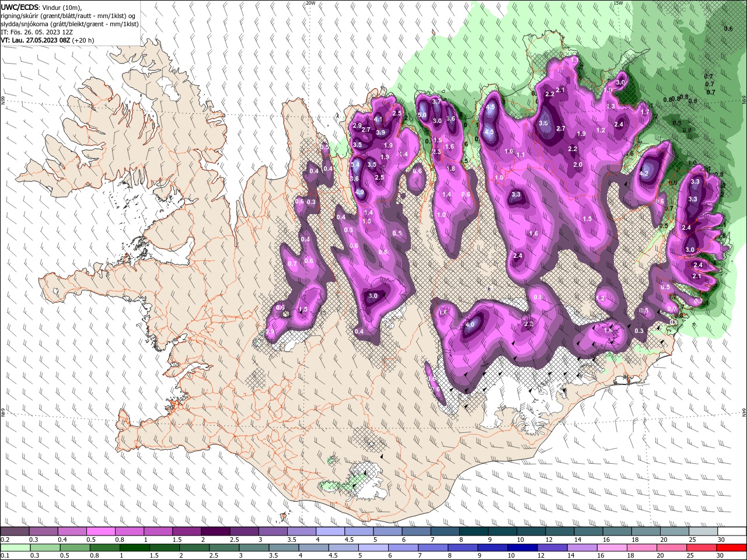The height and width of the screenshot is (560, 747).
Task: Pick rain legend swatch between 10 and 12
Action: 522,548
